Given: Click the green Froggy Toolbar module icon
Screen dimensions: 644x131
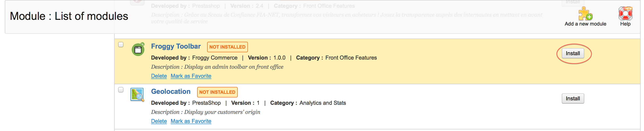Looking at the screenshot, I should (x=138, y=50).
